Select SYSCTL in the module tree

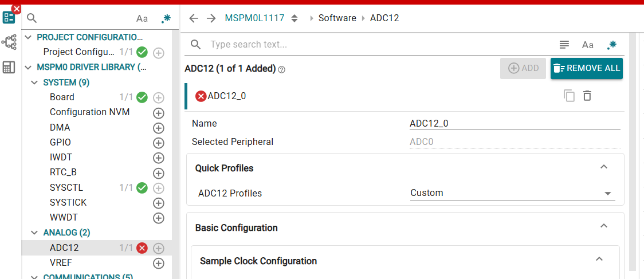point(66,187)
